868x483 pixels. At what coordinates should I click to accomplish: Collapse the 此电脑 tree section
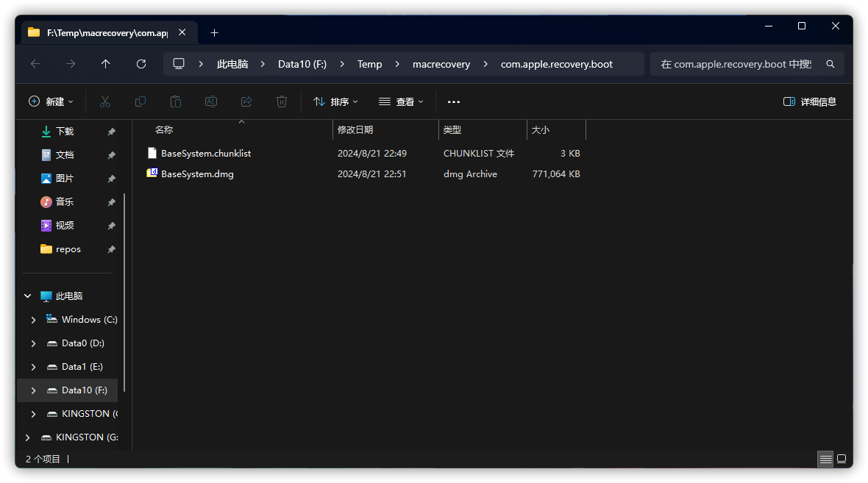click(27, 296)
